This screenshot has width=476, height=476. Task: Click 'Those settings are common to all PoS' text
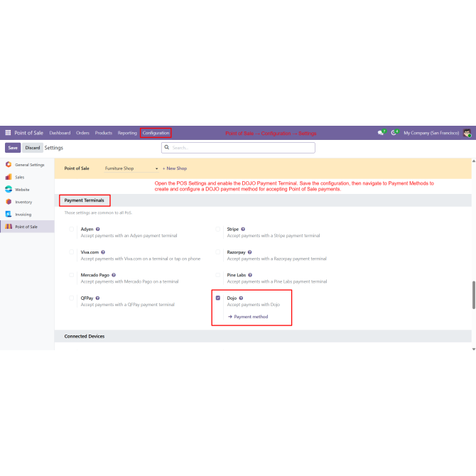click(98, 213)
